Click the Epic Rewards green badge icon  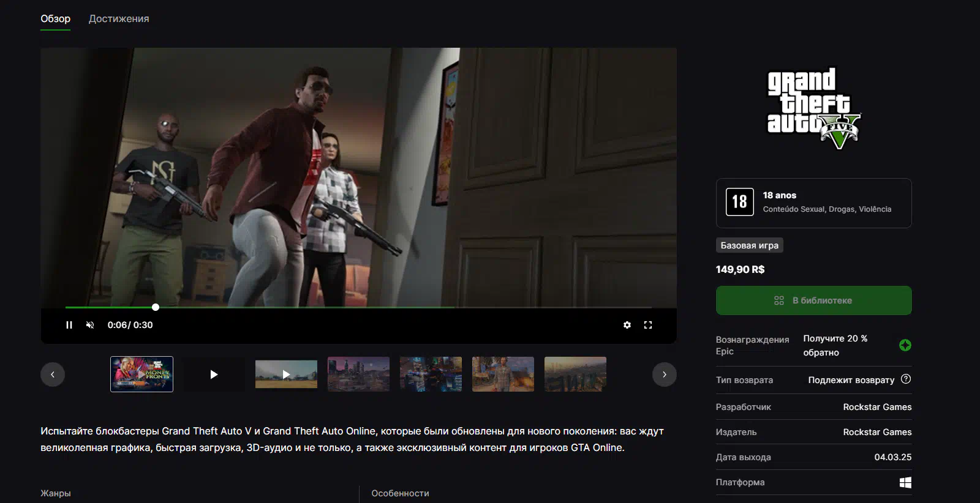tap(905, 345)
